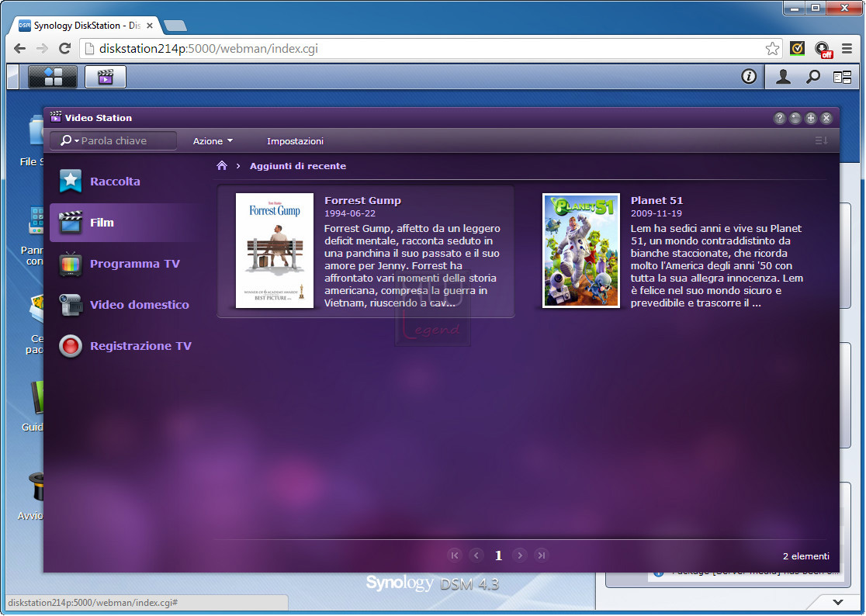Reload the DiskStation page
The image size is (866, 616).
click(x=64, y=49)
